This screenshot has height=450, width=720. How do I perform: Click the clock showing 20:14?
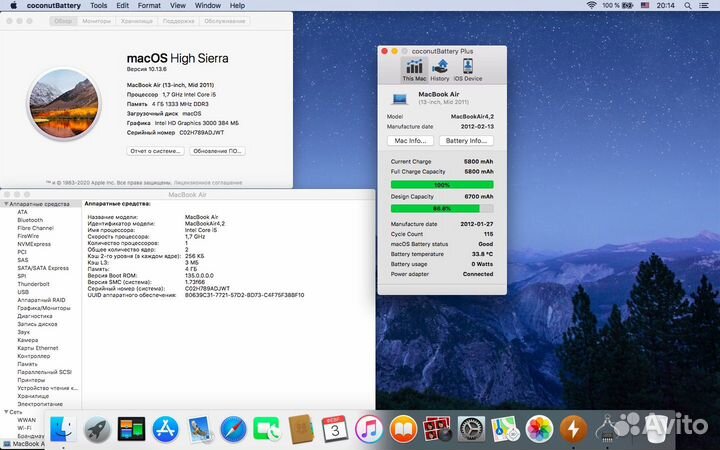pyautogui.click(x=665, y=6)
